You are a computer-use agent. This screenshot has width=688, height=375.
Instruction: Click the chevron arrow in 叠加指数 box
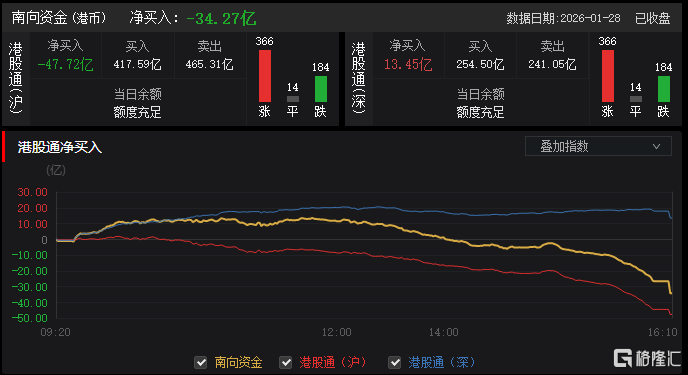pyautogui.click(x=656, y=146)
